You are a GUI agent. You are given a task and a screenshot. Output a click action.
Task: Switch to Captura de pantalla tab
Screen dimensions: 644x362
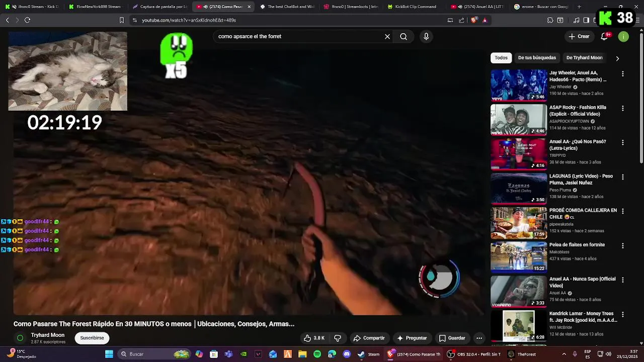coord(159,7)
